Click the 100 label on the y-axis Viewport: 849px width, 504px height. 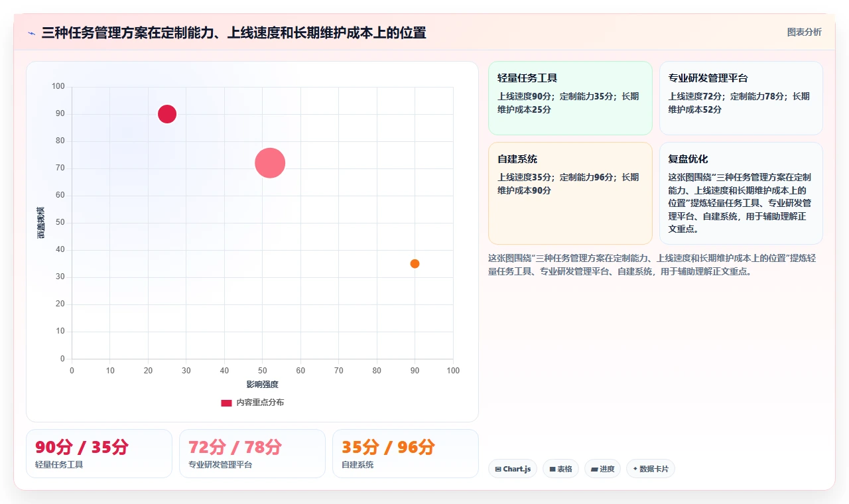coord(58,86)
